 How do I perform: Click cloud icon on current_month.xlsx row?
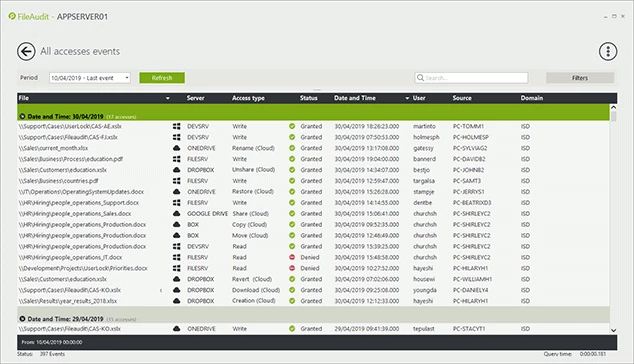[177, 148]
